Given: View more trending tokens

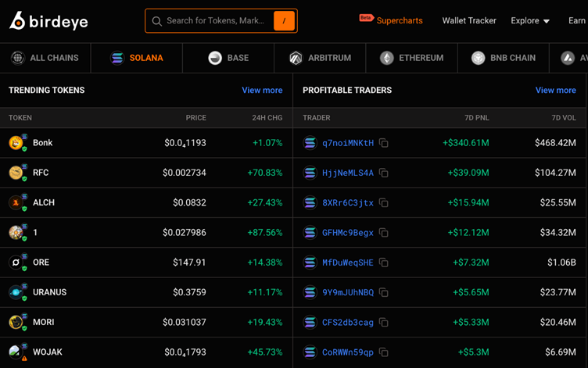Looking at the screenshot, I should pyautogui.click(x=262, y=91).
